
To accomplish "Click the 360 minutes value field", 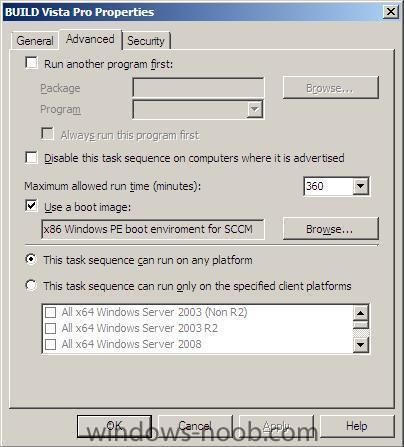I will pos(328,186).
